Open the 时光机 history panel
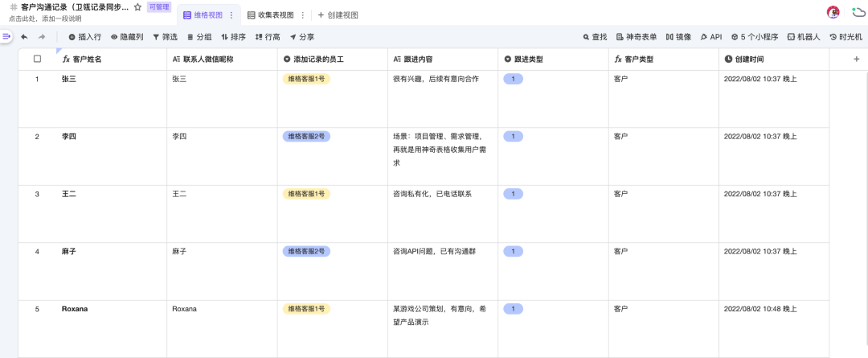 [x=845, y=37]
